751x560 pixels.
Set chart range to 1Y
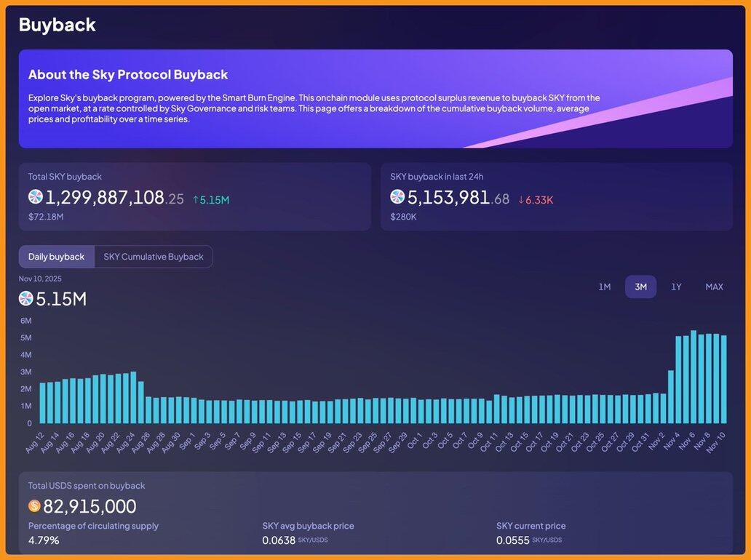coord(676,287)
